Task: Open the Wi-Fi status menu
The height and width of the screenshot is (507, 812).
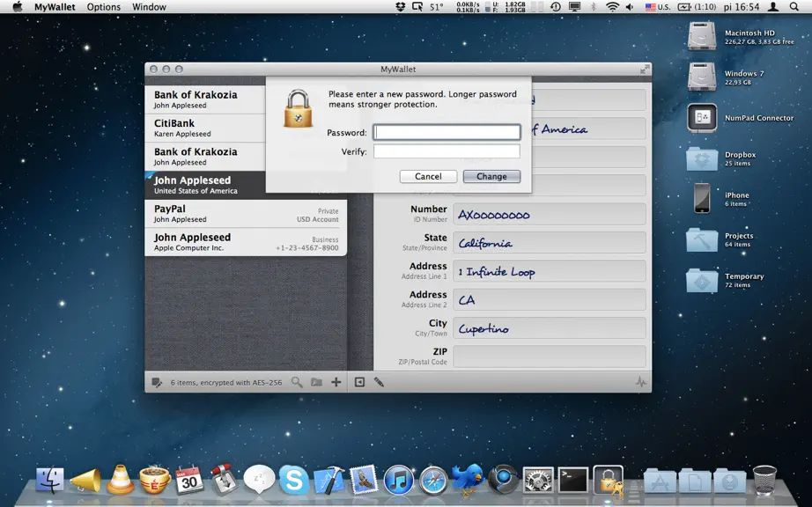Action: (613, 7)
